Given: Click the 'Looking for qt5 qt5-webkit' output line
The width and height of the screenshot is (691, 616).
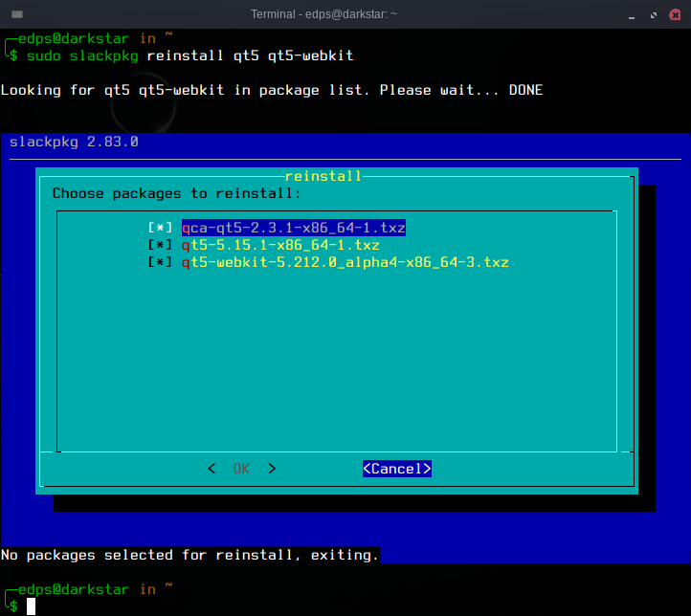Looking at the screenshot, I should click(x=272, y=90).
